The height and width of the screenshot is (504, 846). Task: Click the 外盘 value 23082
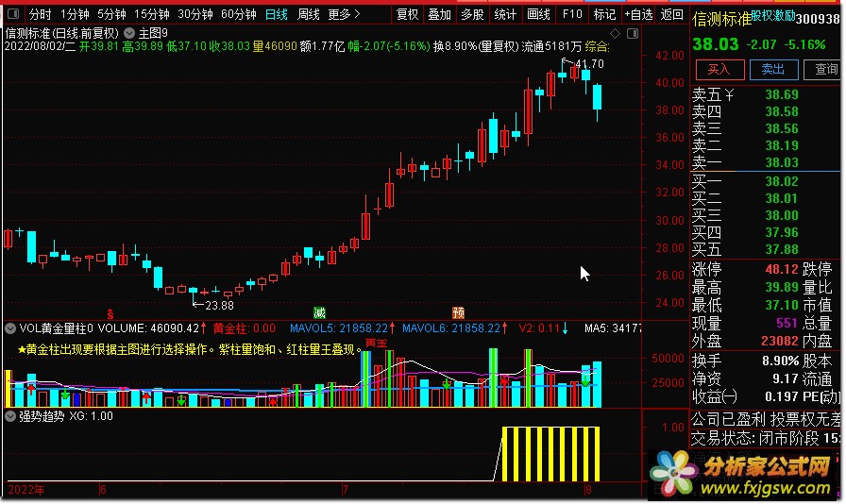point(780,341)
